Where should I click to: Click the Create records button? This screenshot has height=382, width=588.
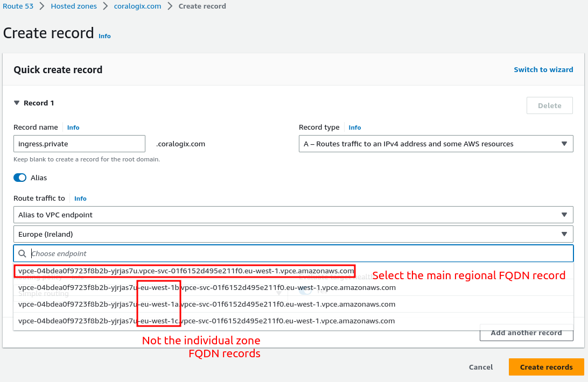coord(546,367)
